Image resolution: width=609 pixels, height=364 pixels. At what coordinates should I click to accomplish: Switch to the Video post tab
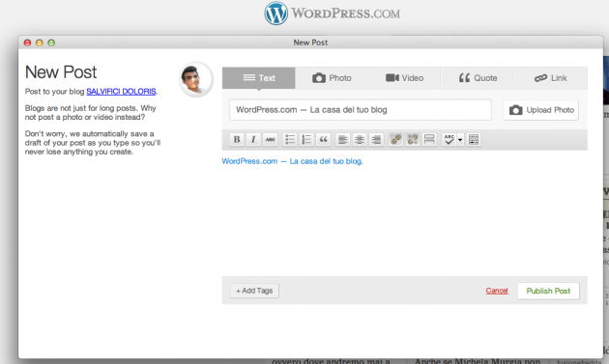(404, 78)
